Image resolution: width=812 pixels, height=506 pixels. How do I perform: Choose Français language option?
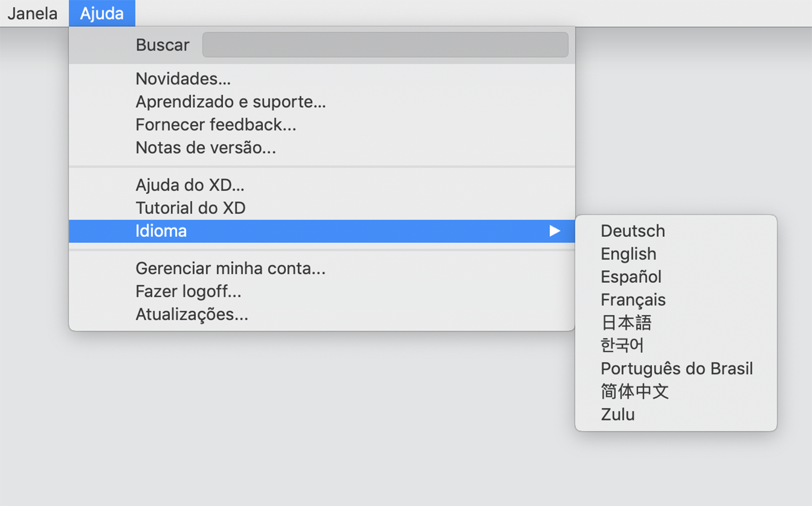(633, 299)
